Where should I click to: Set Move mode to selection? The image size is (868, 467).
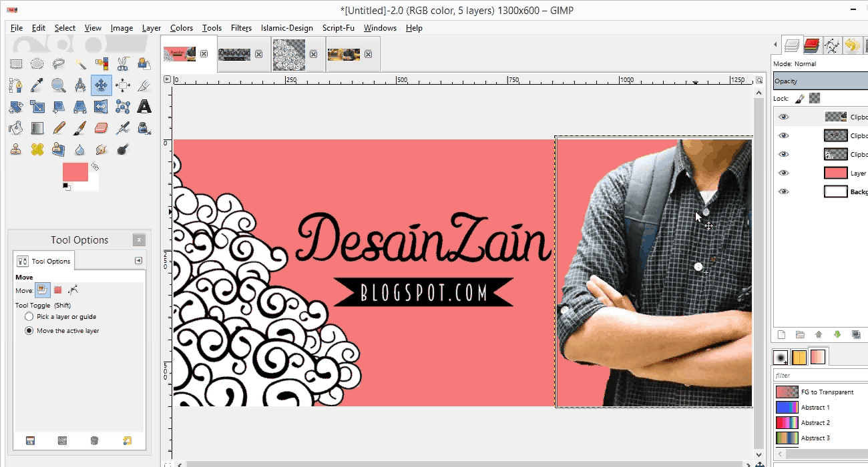[58, 290]
